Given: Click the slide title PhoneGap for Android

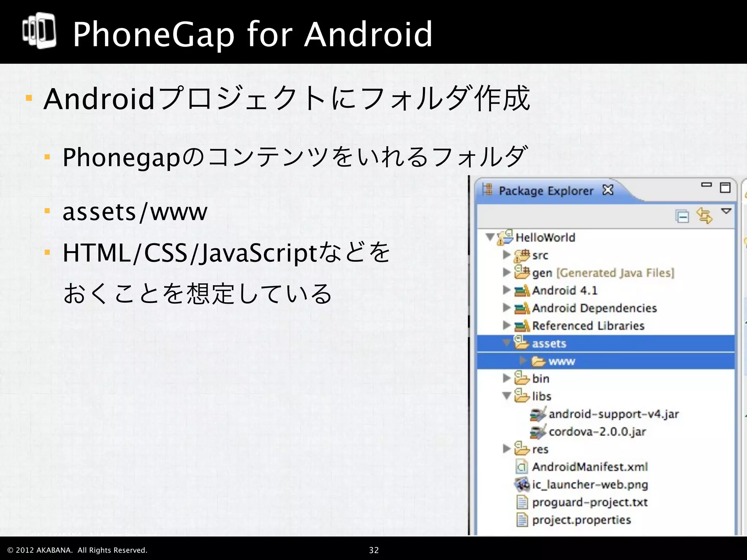Looking at the screenshot, I should pyautogui.click(x=252, y=34).
